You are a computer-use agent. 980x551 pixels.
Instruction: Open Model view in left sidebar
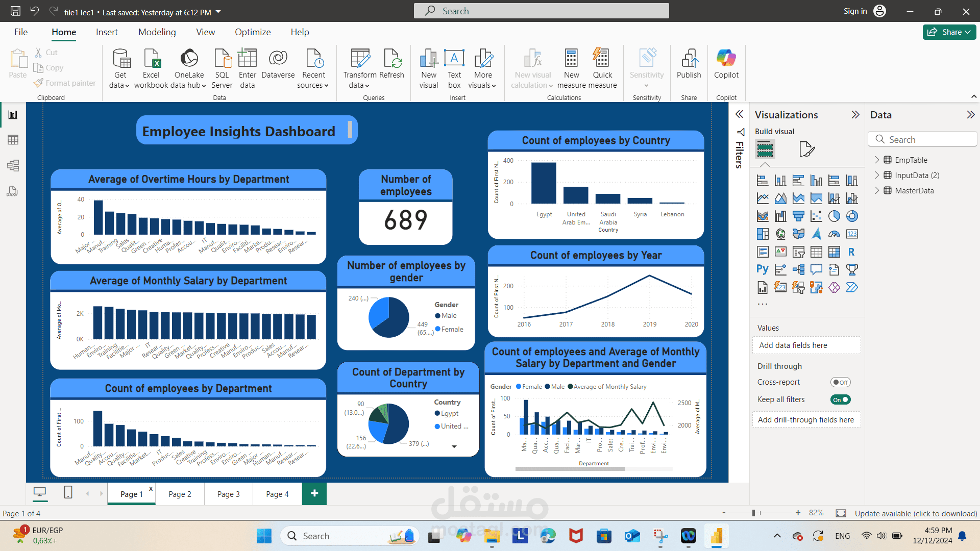point(13,165)
